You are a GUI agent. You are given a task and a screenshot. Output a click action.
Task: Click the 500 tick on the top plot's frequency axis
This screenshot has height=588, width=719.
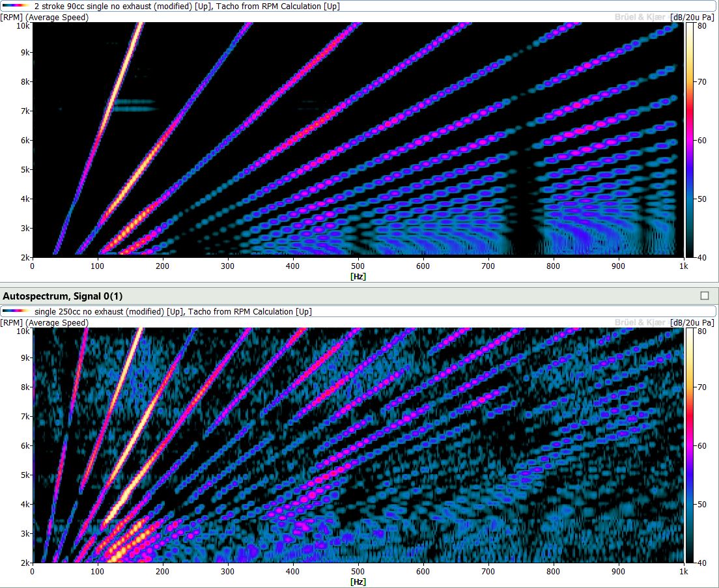coord(358,265)
